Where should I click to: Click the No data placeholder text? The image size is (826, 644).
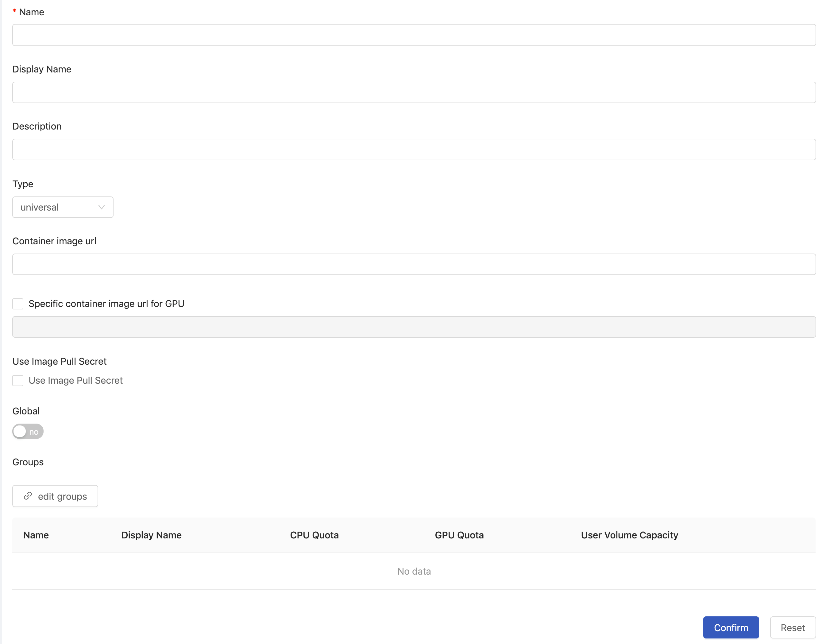tap(414, 571)
